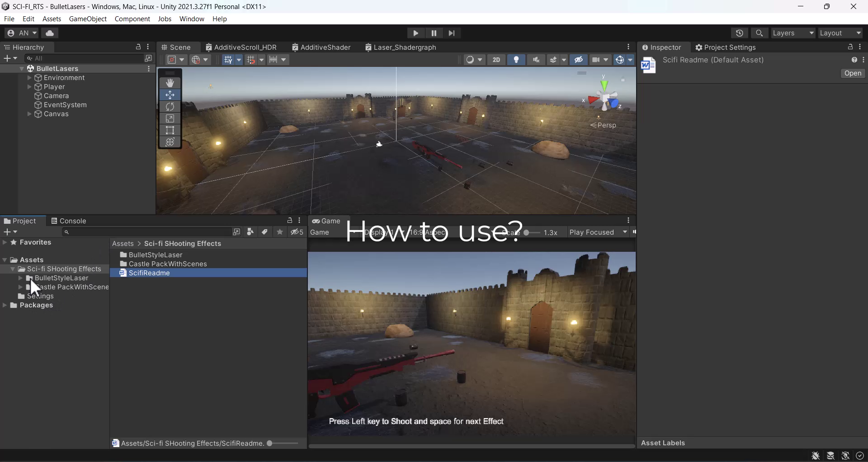Click the Hierarchy create plus button
868x462 pixels.
point(10,58)
